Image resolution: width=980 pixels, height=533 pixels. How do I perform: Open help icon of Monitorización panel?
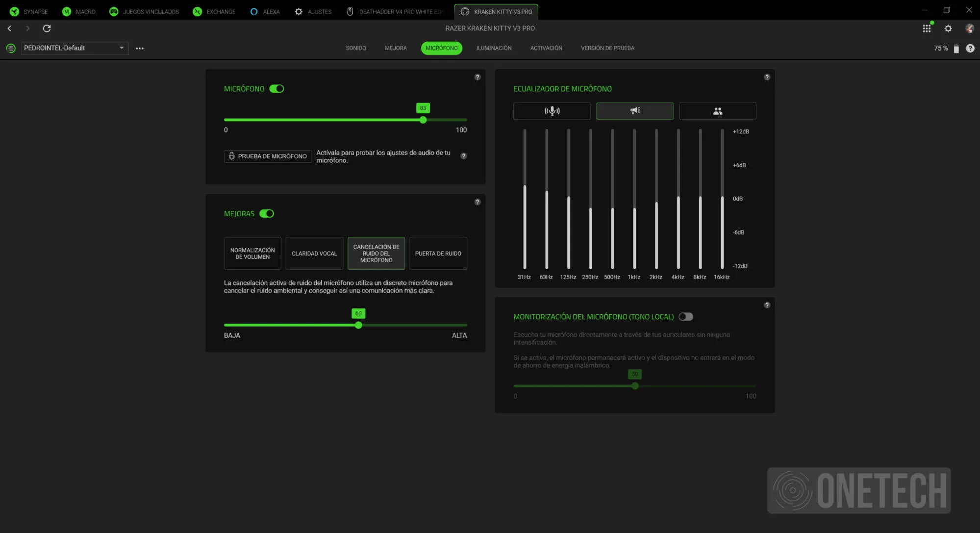click(767, 305)
